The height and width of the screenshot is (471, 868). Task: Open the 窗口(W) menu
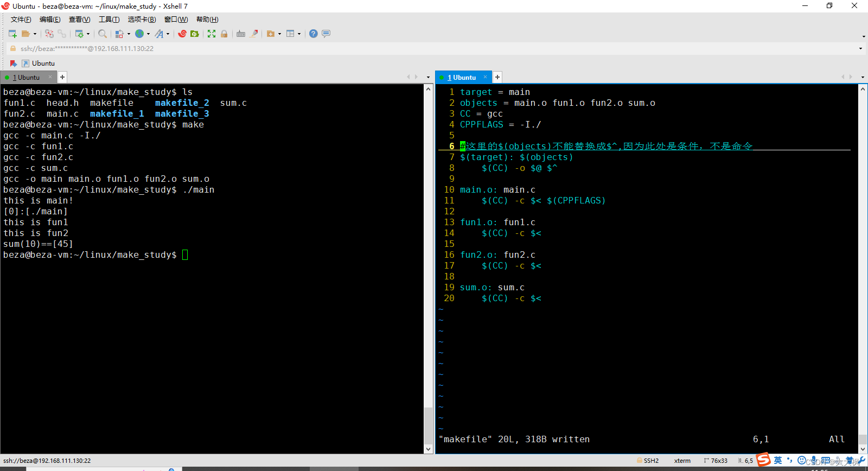(176, 20)
